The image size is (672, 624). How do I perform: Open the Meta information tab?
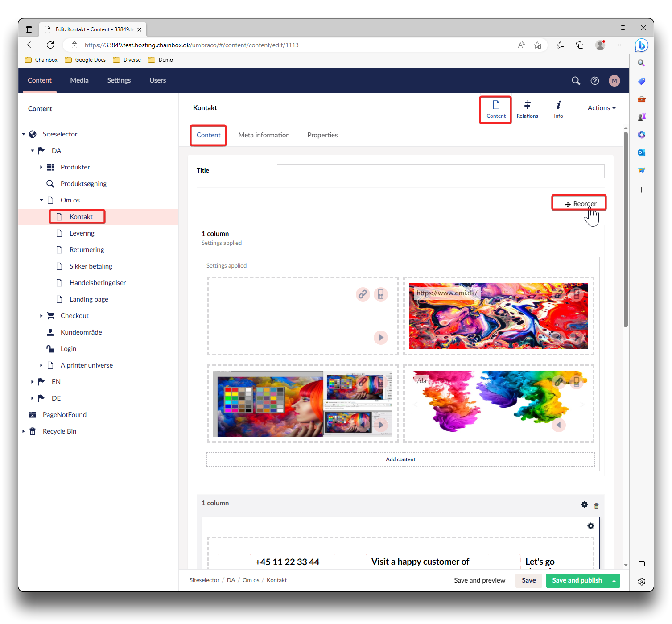pos(264,135)
